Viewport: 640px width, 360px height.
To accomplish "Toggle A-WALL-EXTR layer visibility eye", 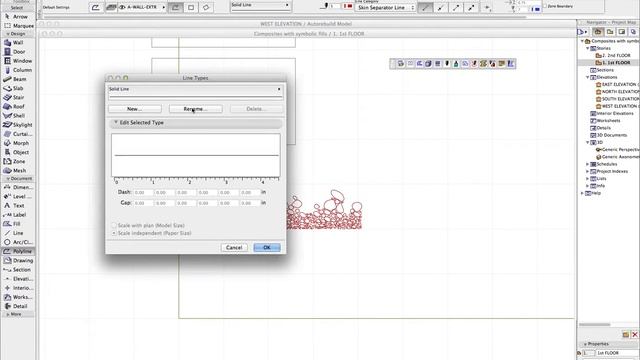I will (x=122, y=7).
